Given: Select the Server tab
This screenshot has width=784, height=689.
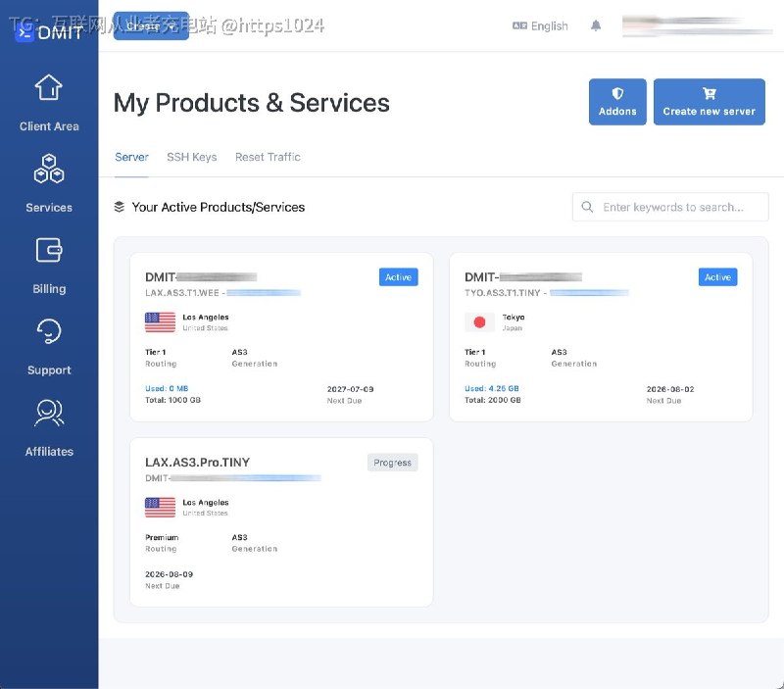Looking at the screenshot, I should pyautogui.click(x=131, y=157).
